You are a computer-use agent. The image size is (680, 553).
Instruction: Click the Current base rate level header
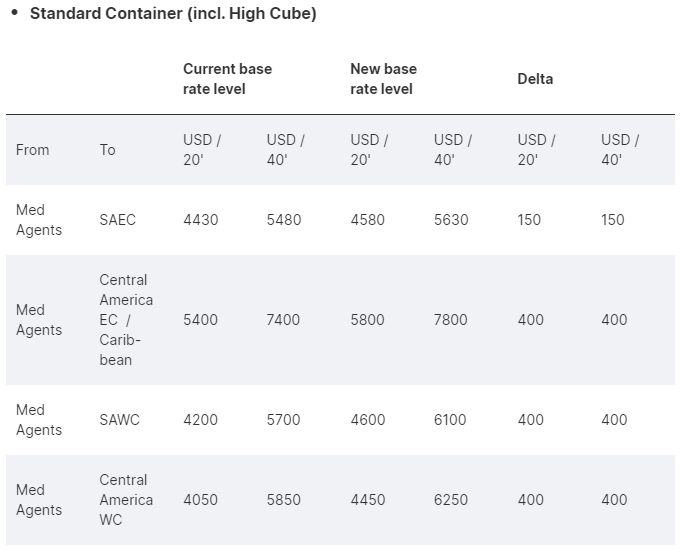point(227,79)
